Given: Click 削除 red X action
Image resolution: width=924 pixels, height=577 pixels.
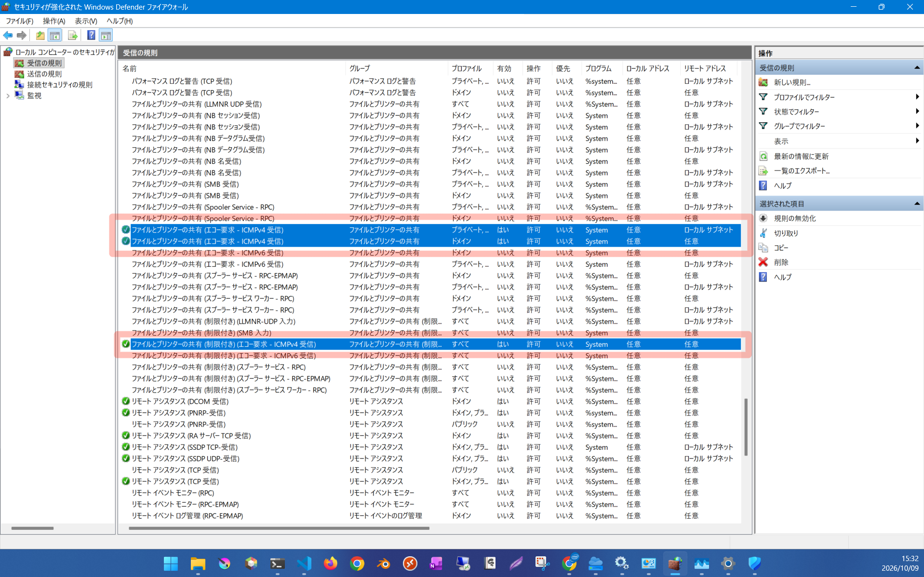Looking at the screenshot, I should pyautogui.click(x=781, y=262).
